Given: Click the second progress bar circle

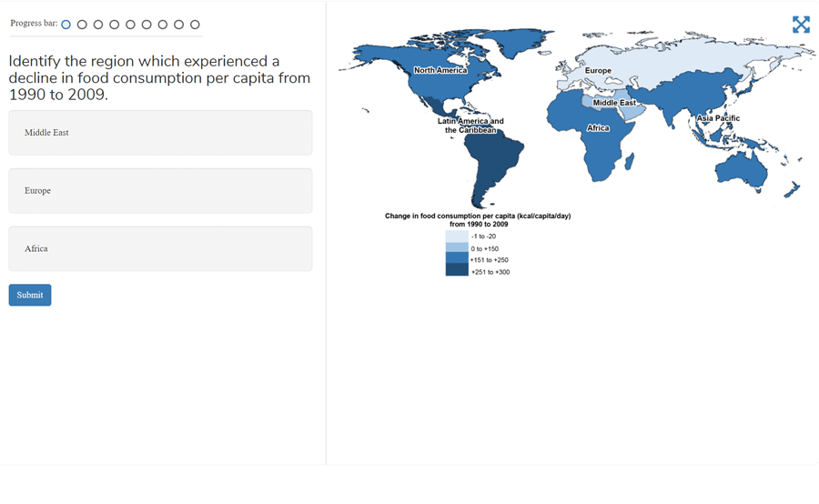Looking at the screenshot, I should 82,25.
